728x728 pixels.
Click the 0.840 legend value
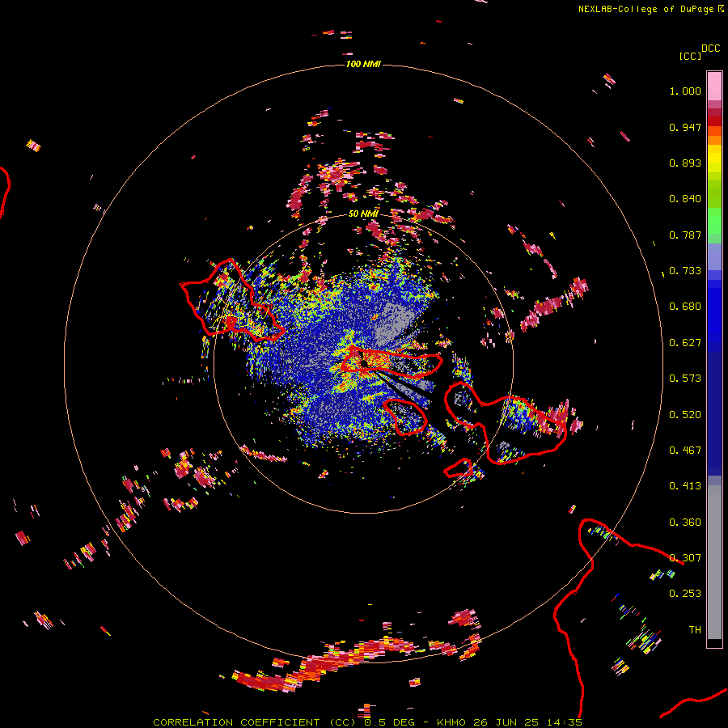(x=685, y=199)
